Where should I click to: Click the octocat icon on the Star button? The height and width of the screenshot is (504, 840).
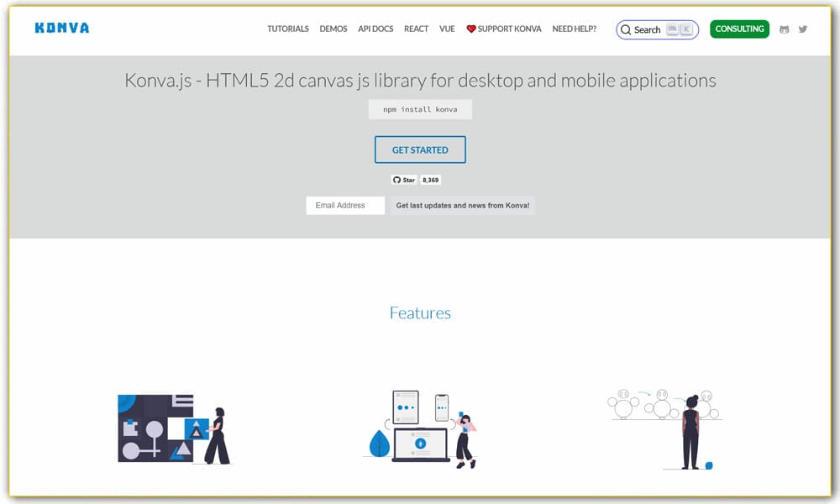tap(396, 180)
